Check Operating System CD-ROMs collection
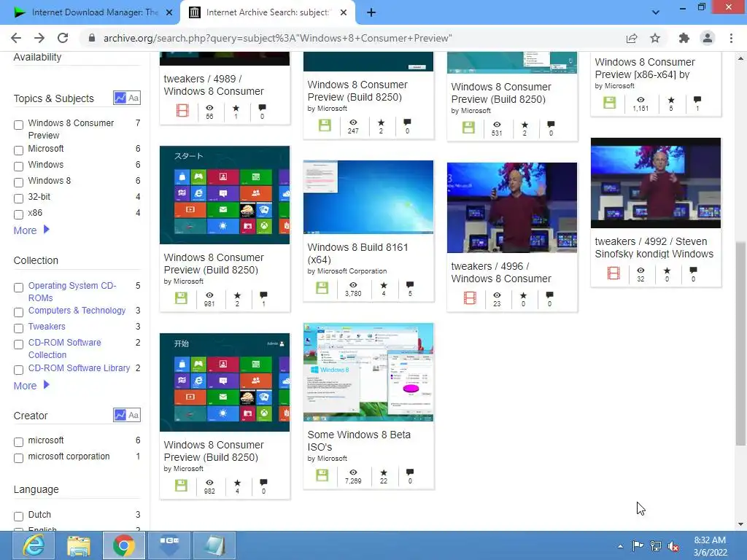This screenshot has width=747, height=560. pos(18,287)
